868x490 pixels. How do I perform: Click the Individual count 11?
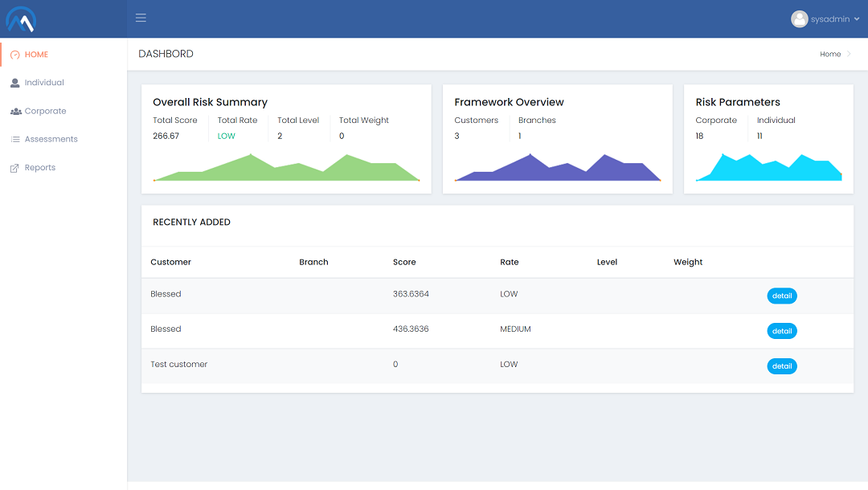coord(759,136)
